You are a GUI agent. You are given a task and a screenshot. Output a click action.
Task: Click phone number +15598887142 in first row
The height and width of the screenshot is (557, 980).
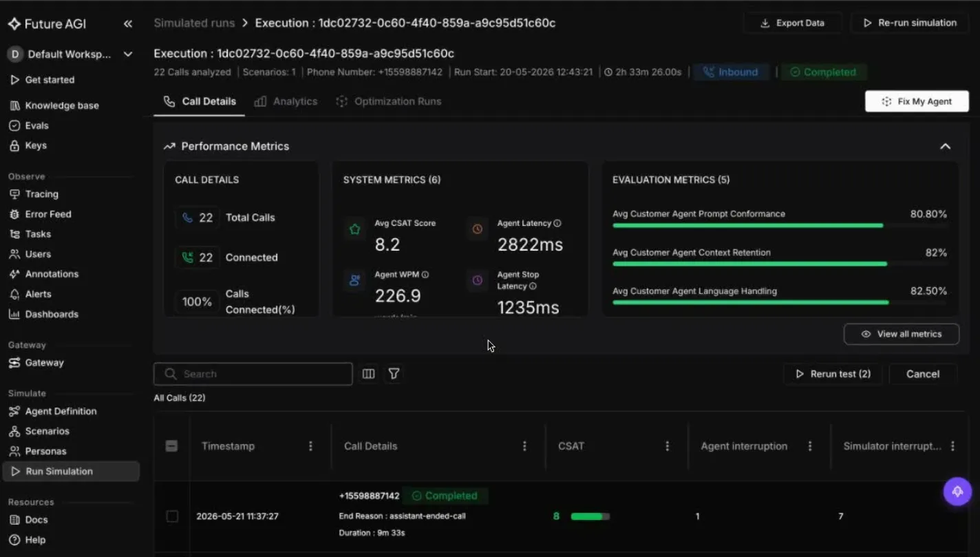pyautogui.click(x=369, y=496)
